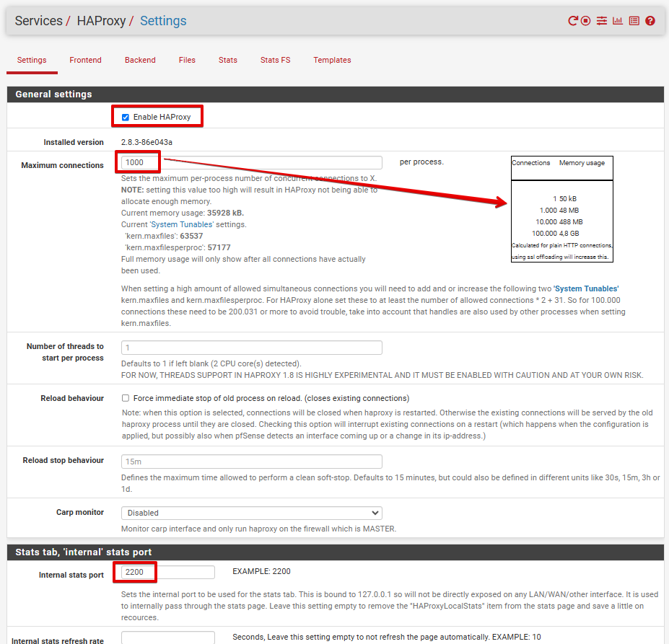Click the stop service icon

pyautogui.click(x=586, y=21)
